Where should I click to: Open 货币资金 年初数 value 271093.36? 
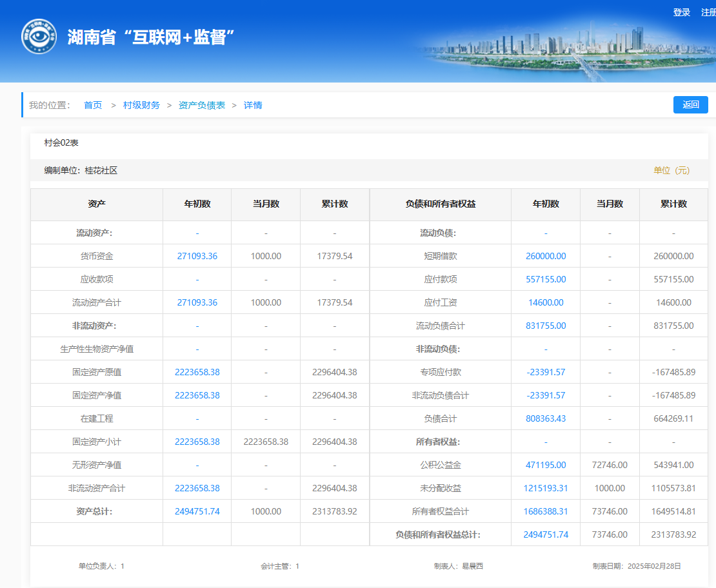pyautogui.click(x=197, y=256)
